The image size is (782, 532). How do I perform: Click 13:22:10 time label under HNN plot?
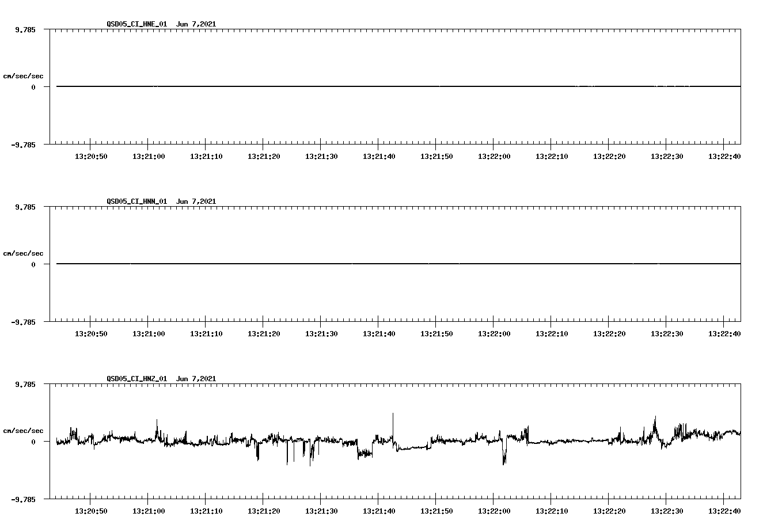tap(552, 334)
